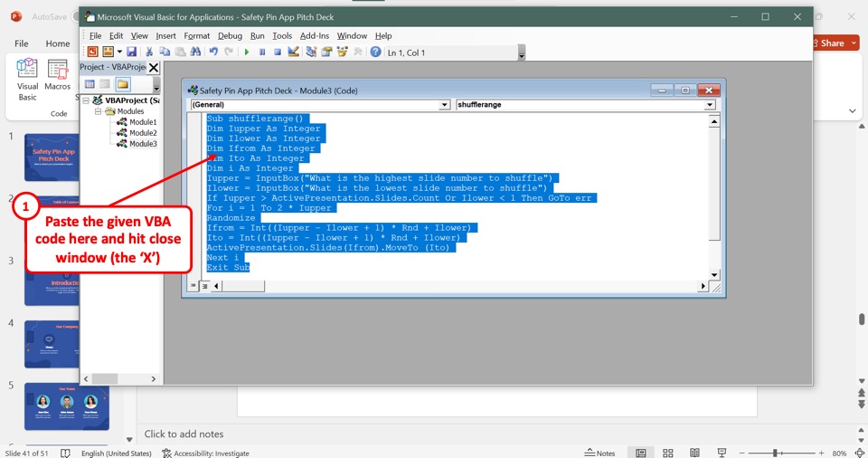
Task: Close the Project explorer panel
Action: click(154, 68)
